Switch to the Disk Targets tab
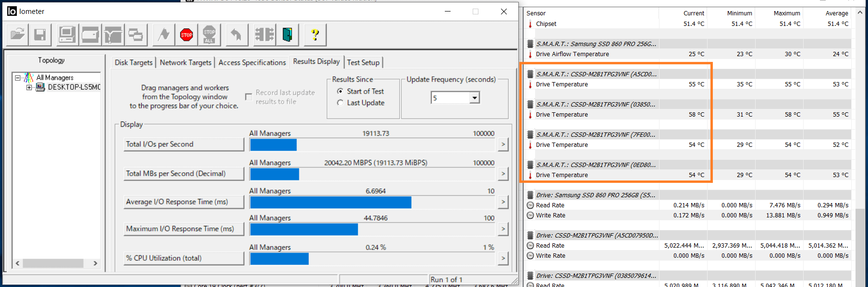Screen dimensions: 868x287 coord(134,62)
